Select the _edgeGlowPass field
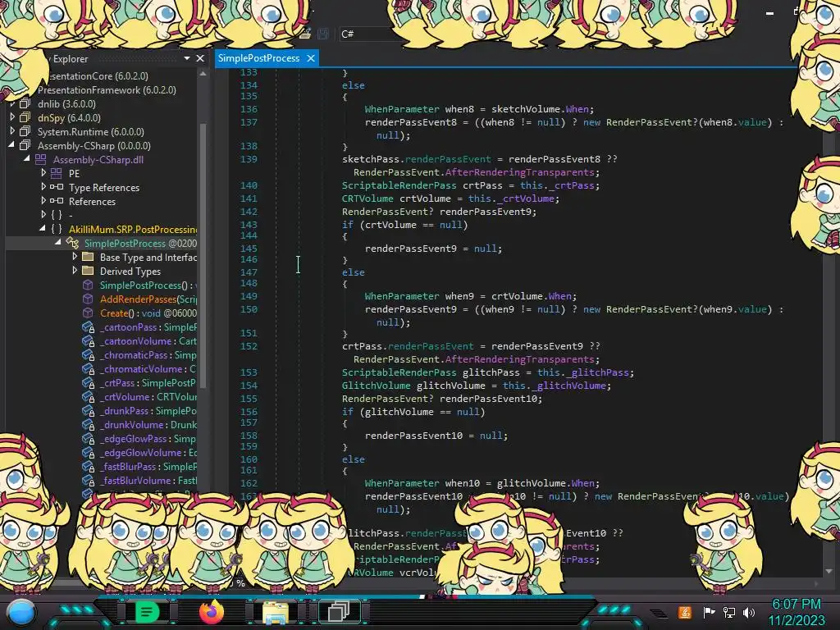The width and height of the screenshot is (840, 630). tap(148, 438)
